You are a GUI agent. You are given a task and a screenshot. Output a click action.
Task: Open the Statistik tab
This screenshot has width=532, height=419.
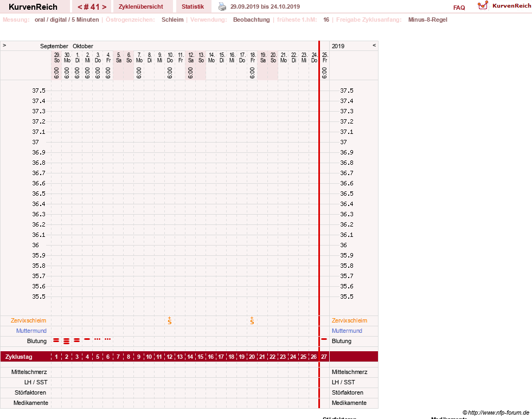tap(193, 7)
